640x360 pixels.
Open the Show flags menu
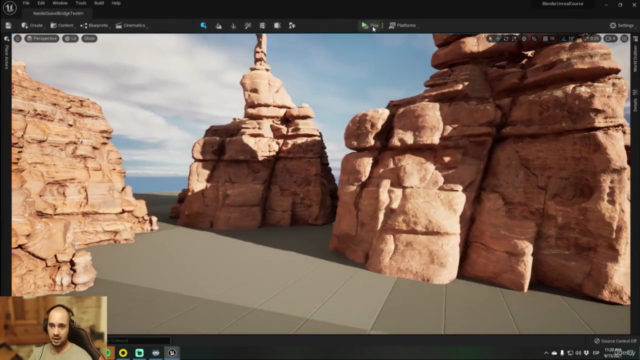pyautogui.click(x=89, y=38)
